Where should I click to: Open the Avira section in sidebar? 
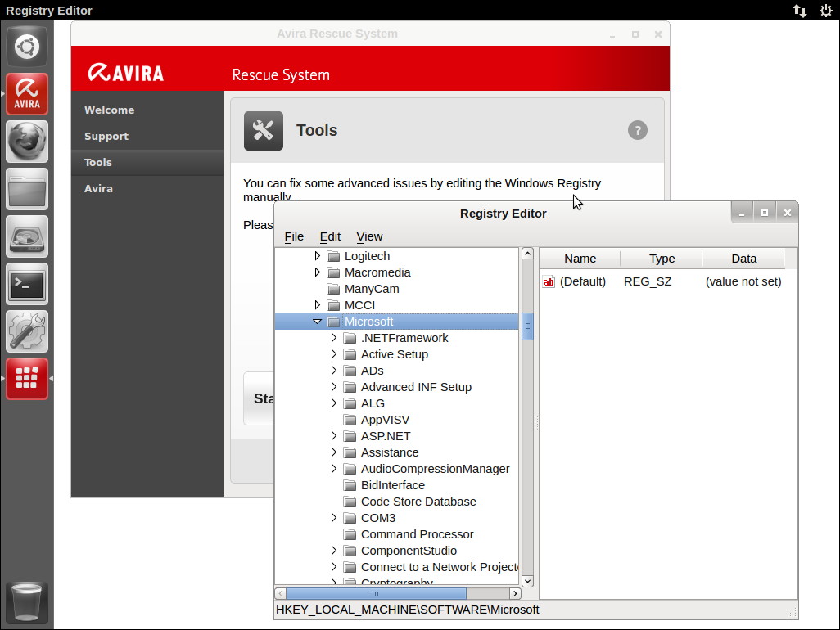coord(98,189)
